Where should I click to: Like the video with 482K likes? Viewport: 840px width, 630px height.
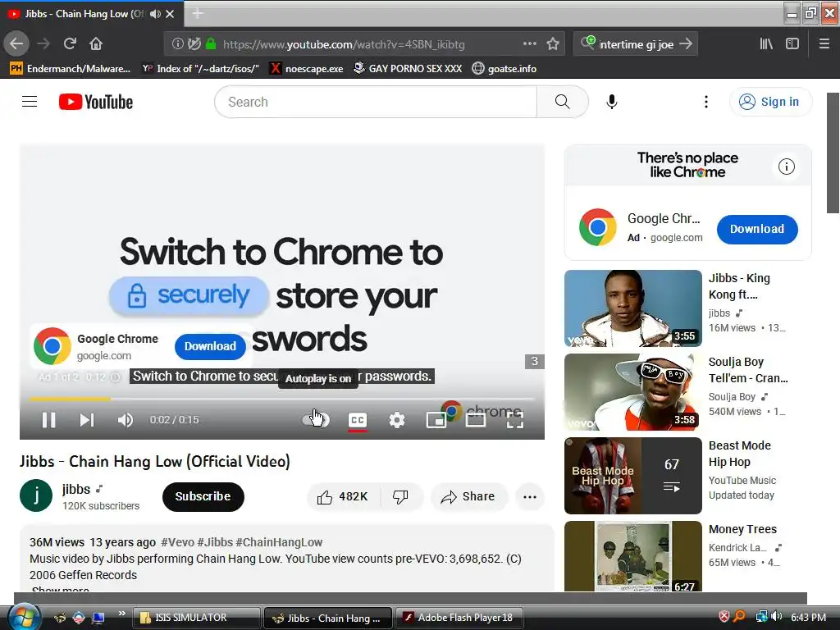tap(343, 496)
